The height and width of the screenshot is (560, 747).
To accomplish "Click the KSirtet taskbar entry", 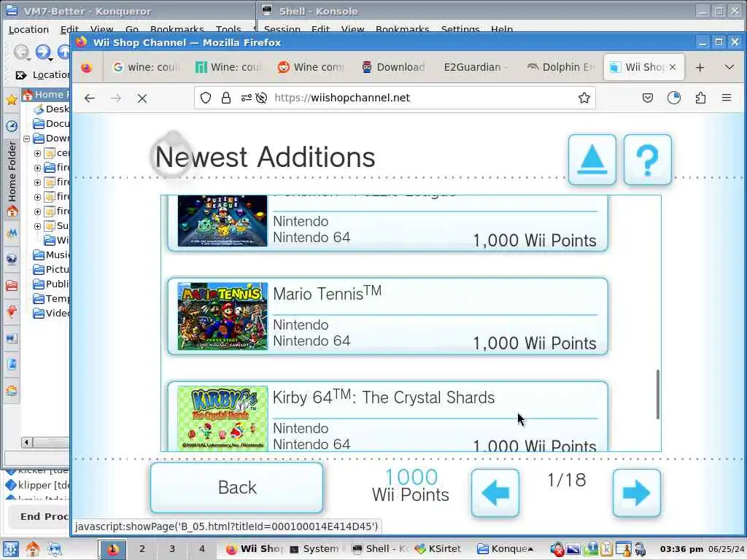I will 439,549.
